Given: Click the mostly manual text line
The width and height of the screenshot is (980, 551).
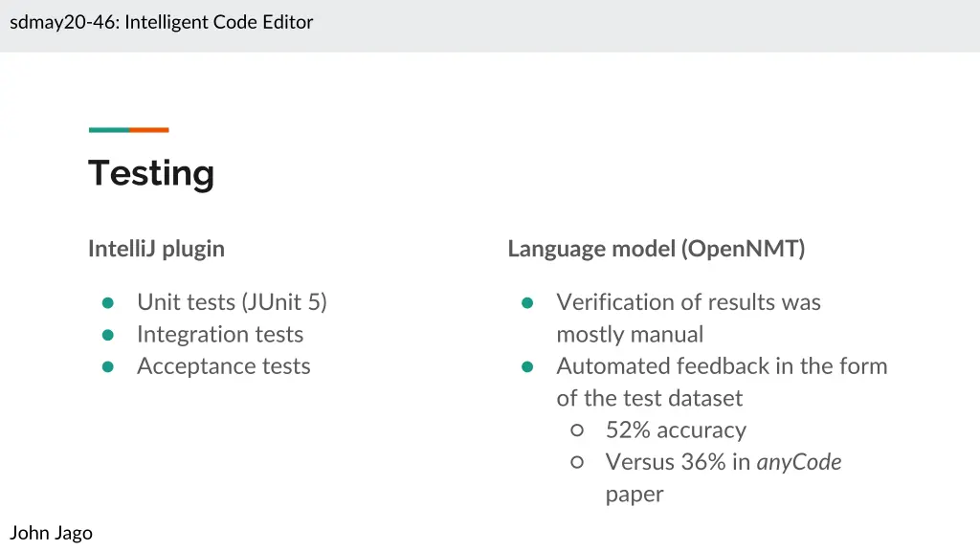Looking at the screenshot, I should coord(630,335).
